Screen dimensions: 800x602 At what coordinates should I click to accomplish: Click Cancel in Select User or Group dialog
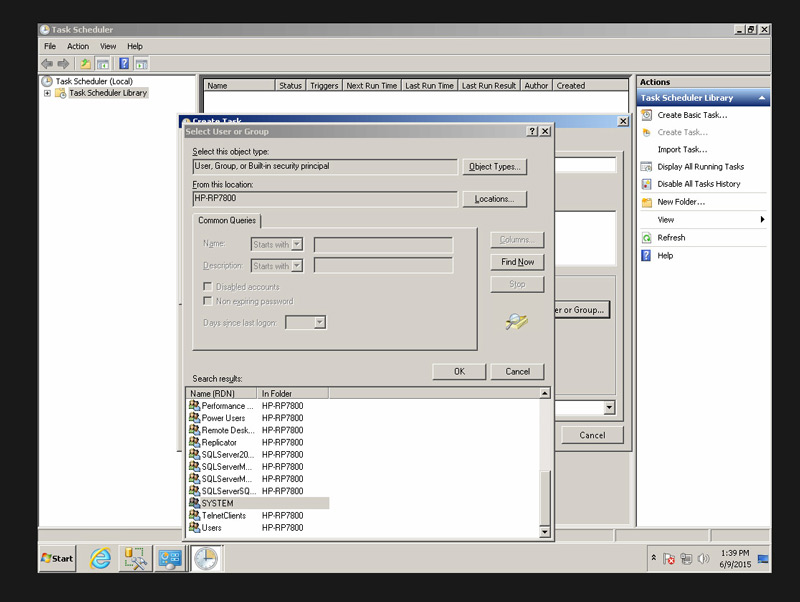517,371
